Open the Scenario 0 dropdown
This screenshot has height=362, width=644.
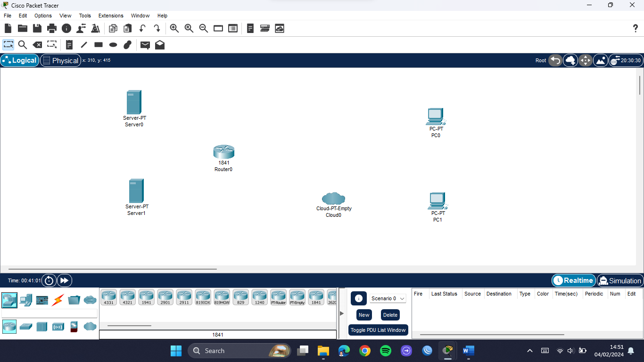point(388,298)
